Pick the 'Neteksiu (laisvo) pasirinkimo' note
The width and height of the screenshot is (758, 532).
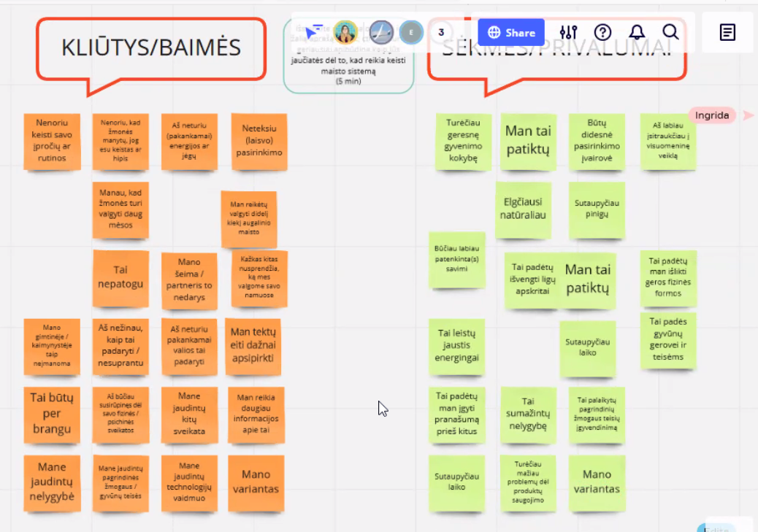[x=259, y=141]
